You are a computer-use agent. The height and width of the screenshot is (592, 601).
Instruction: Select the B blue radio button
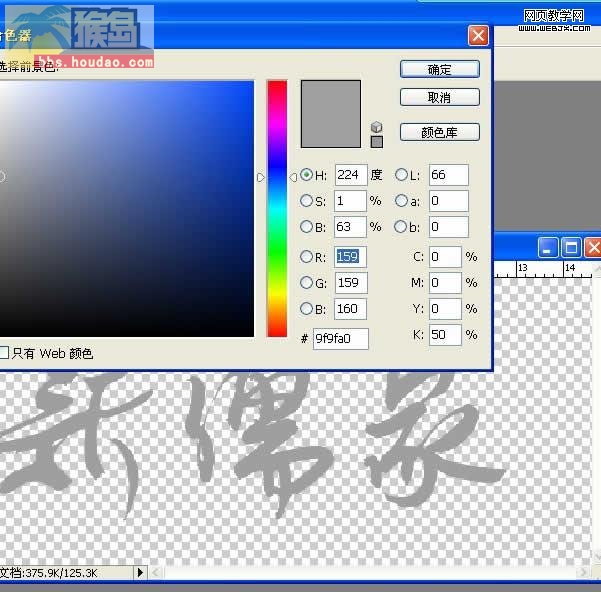point(306,308)
